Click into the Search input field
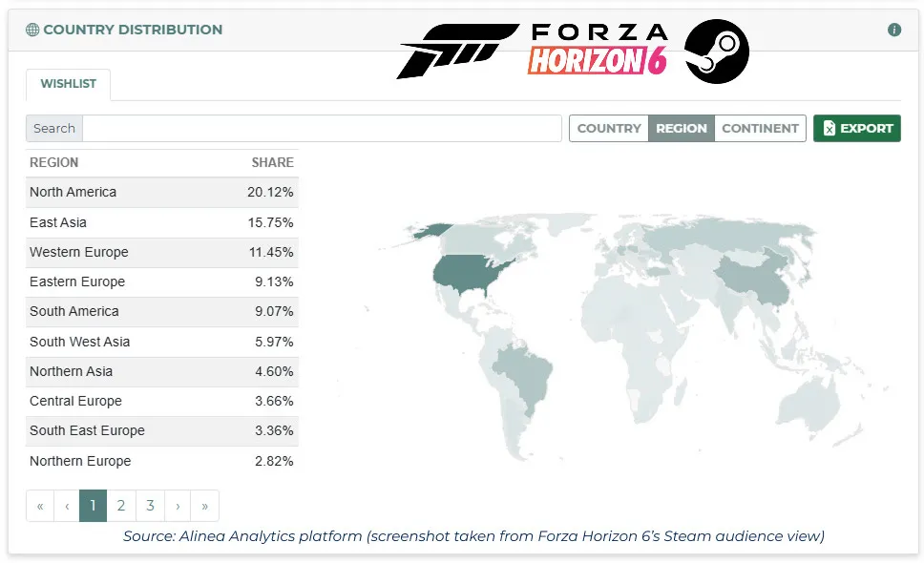 322,128
